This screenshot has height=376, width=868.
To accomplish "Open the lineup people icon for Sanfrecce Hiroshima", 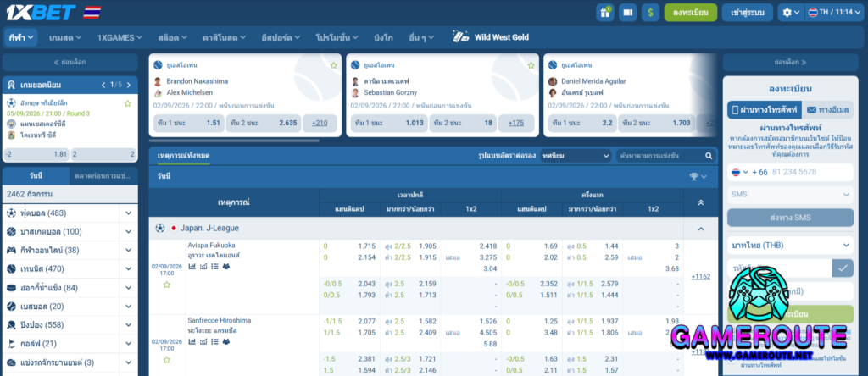I will click(225, 342).
